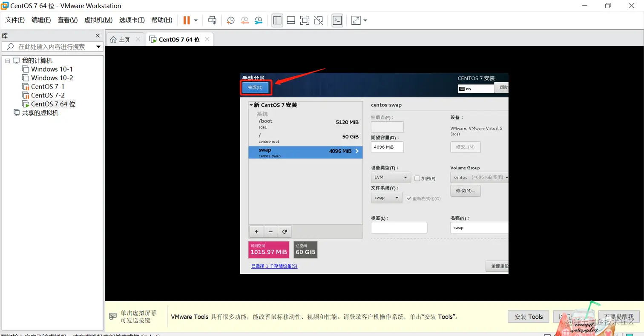Viewport: 644px width, 336px height.
Task: Click the plus add mount point button
Action: [256, 232]
